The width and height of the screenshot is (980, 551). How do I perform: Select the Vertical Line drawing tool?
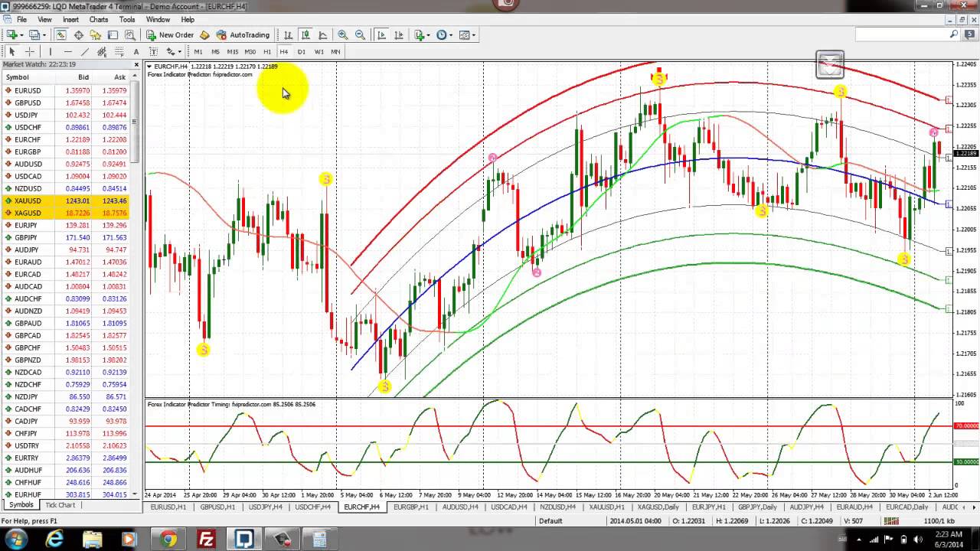coord(50,51)
